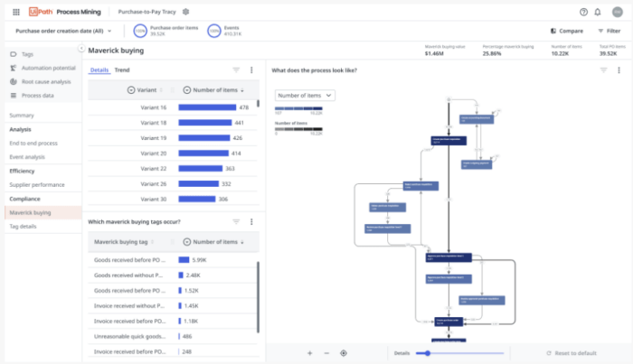The width and height of the screenshot is (633, 364).
Task: Select the Variant 30 row
Action: 173,200
